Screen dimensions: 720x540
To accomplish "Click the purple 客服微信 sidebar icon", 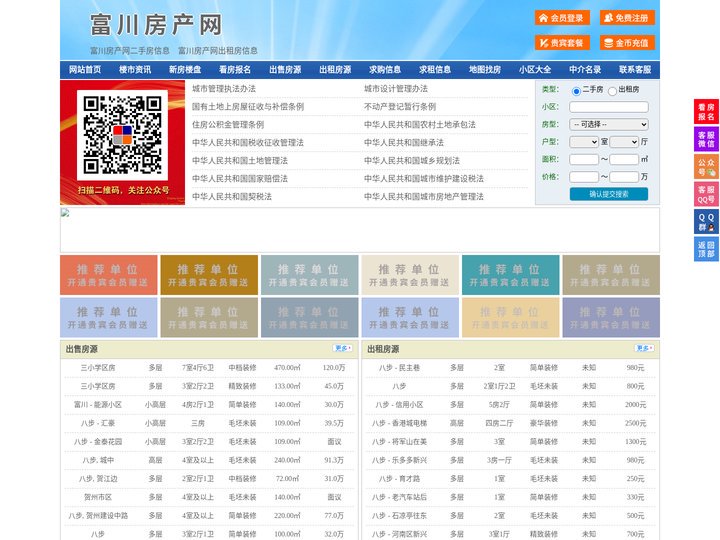I will pos(706,139).
